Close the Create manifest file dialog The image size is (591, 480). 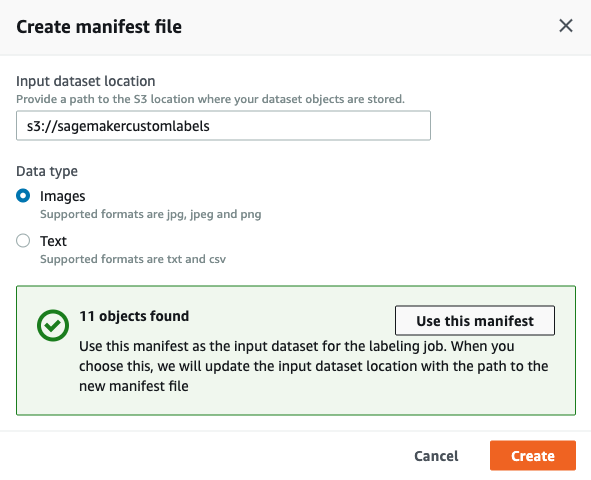(566, 26)
